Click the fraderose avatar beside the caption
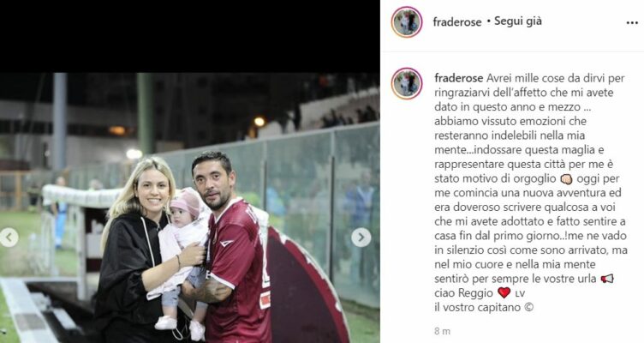The width and height of the screenshot is (644, 343). pos(407,83)
